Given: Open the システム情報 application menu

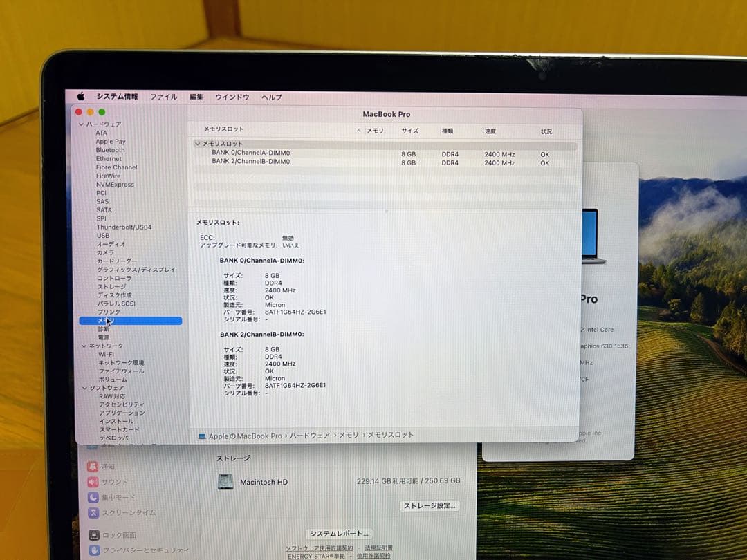Looking at the screenshot, I should pyautogui.click(x=117, y=96).
